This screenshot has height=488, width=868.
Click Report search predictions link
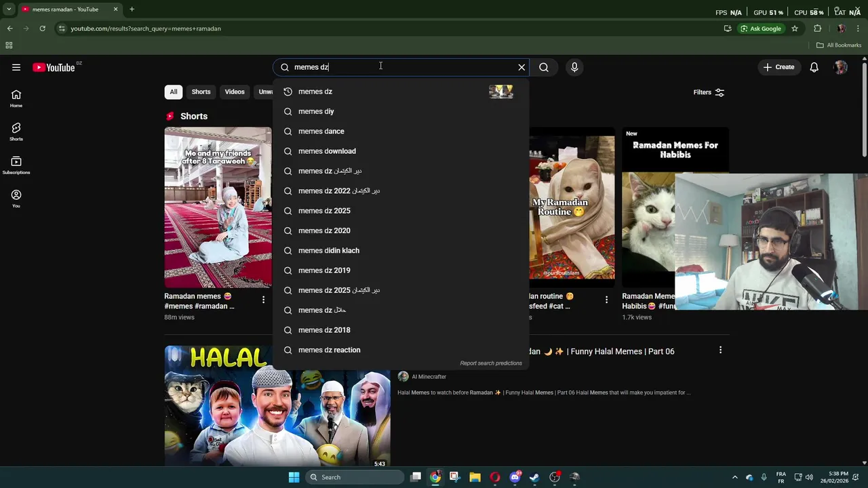click(x=491, y=363)
